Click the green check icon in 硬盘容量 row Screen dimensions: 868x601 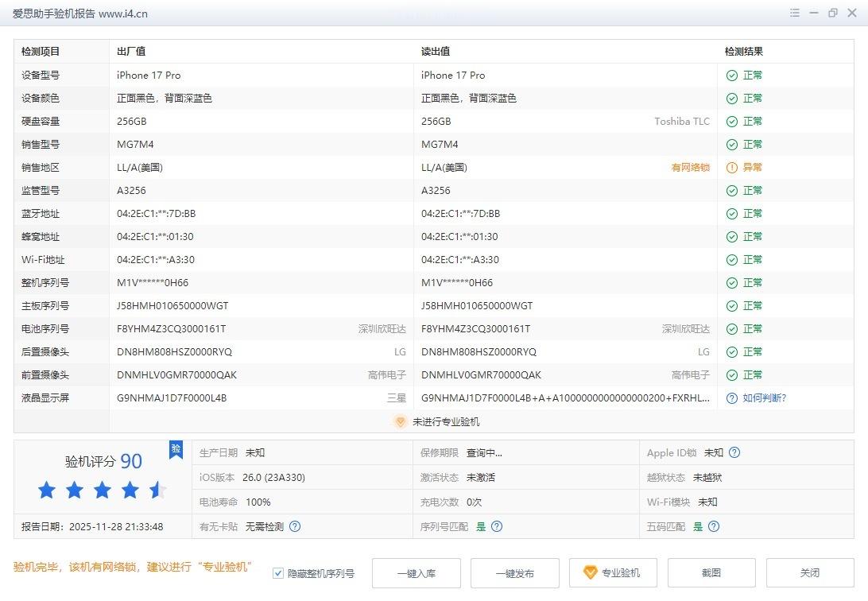(732, 122)
